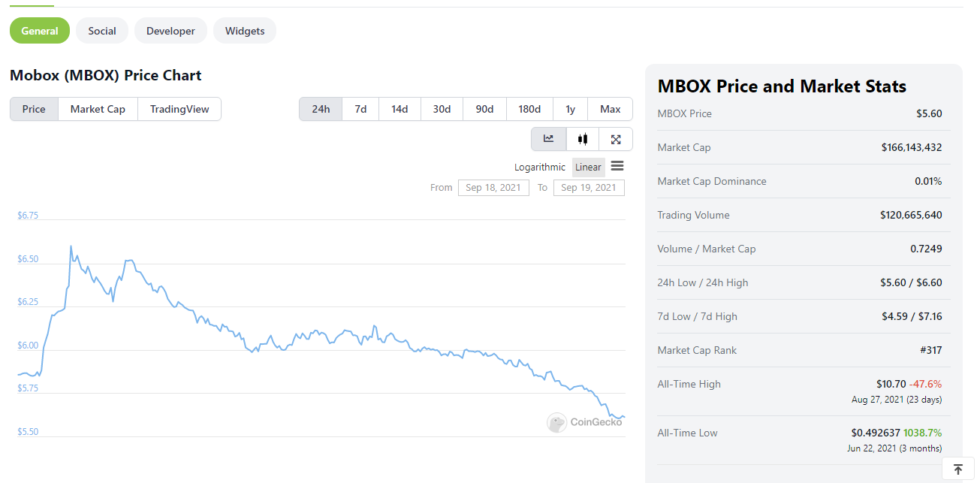Select the 24h time range

(x=321, y=109)
